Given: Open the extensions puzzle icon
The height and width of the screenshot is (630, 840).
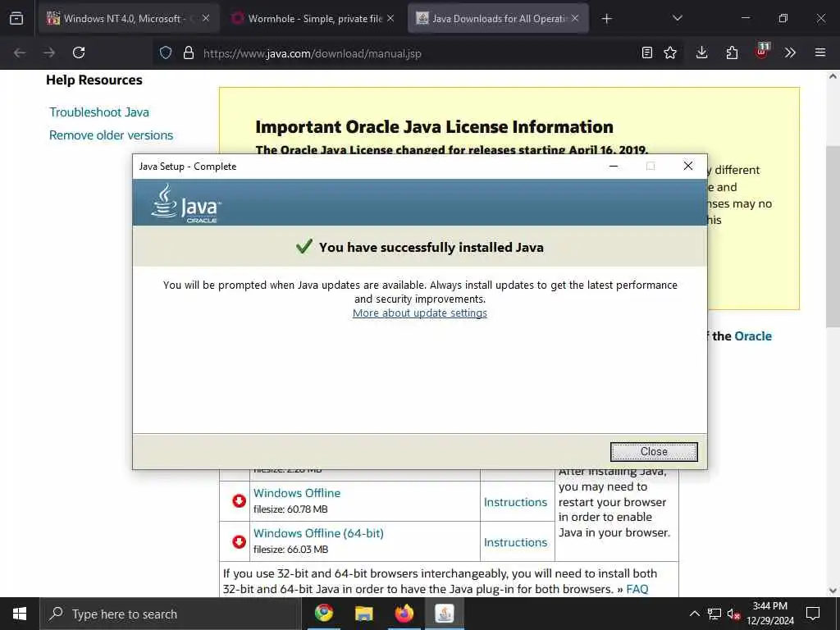Looking at the screenshot, I should pos(732,52).
